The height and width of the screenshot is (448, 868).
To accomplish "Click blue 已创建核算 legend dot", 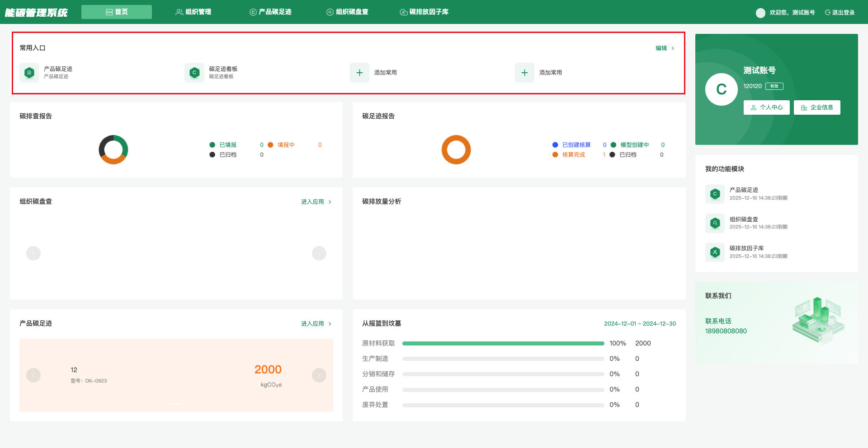I will pyautogui.click(x=555, y=145).
